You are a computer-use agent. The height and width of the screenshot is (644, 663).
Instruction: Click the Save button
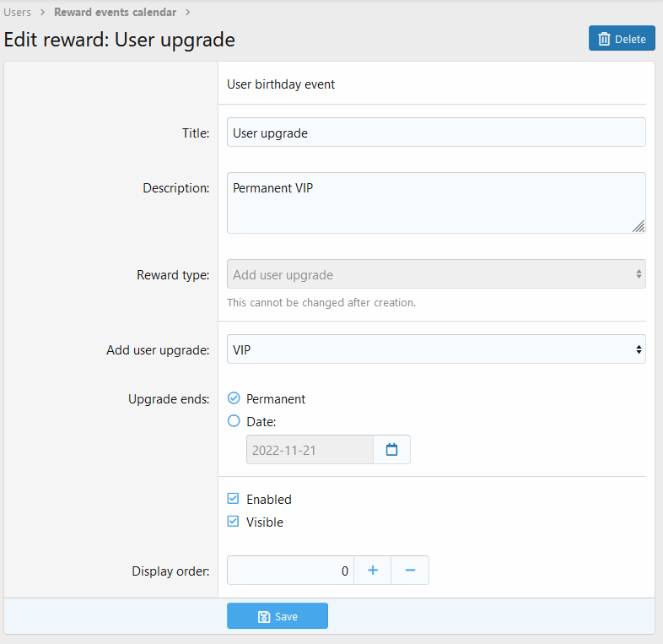pyautogui.click(x=278, y=616)
